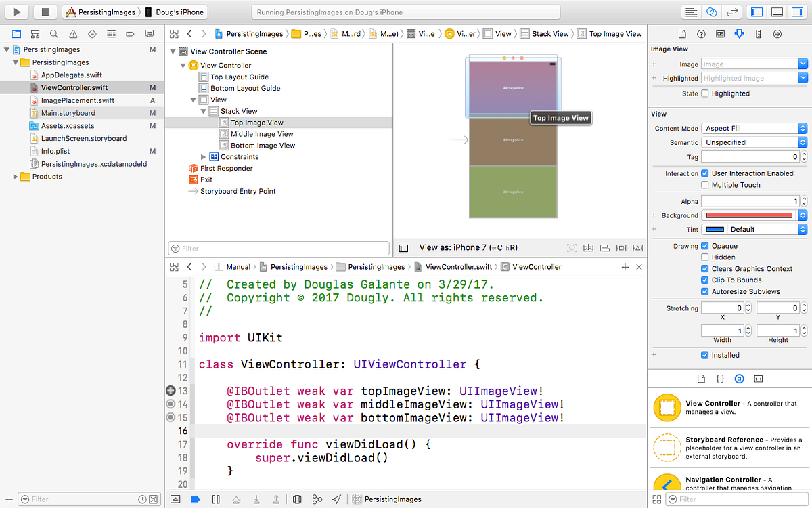Pause the running app in the debug bar
Image resolution: width=812 pixels, height=508 pixels.
click(216, 499)
